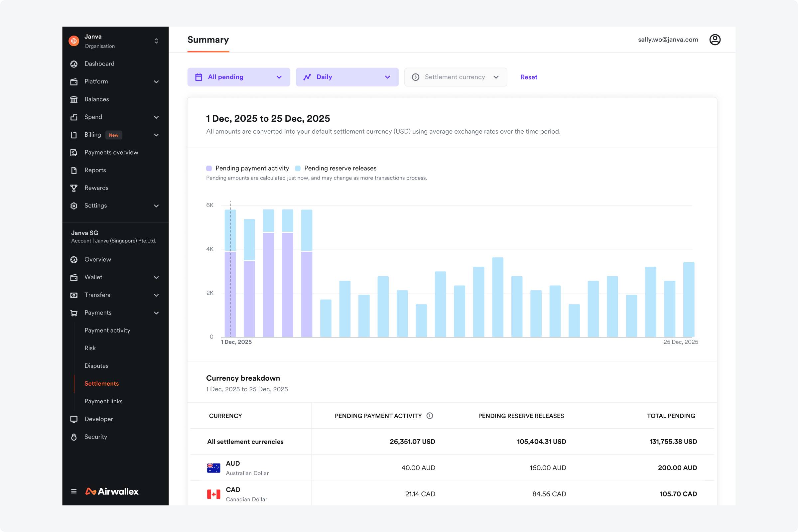Open Settlements in the Payments submenu
Image resolution: width=798 pixels, height=532 pixels.
tap(101, 383)
